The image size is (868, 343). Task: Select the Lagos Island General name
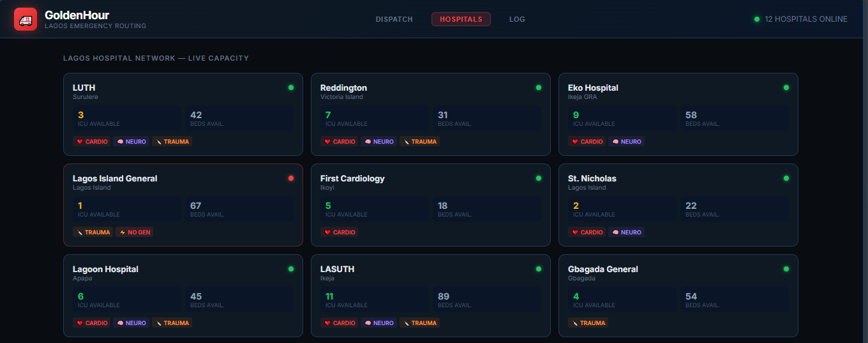(115, 178)
